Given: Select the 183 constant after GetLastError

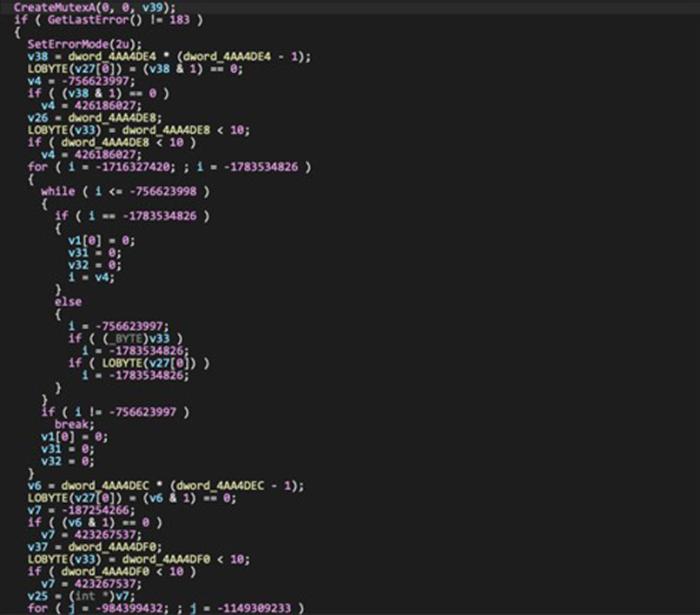Looking at the screenshot, I should [185, 19].
